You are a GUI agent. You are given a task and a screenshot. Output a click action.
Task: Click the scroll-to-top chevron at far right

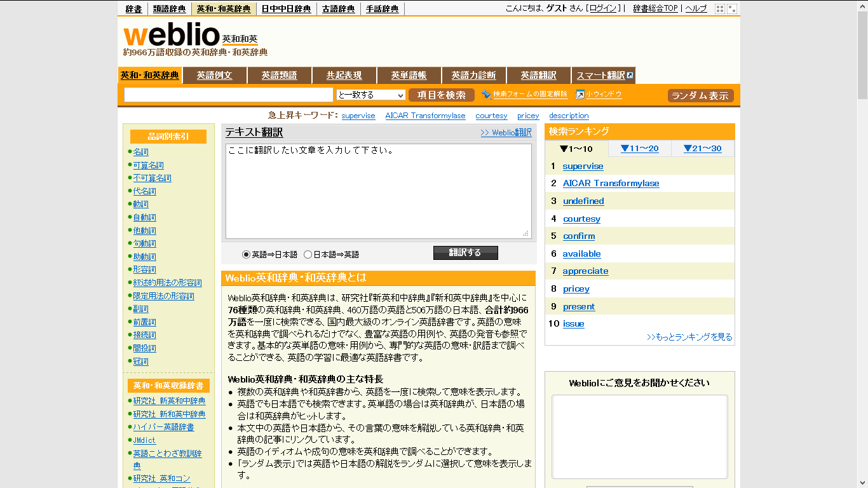coord(862,6)
